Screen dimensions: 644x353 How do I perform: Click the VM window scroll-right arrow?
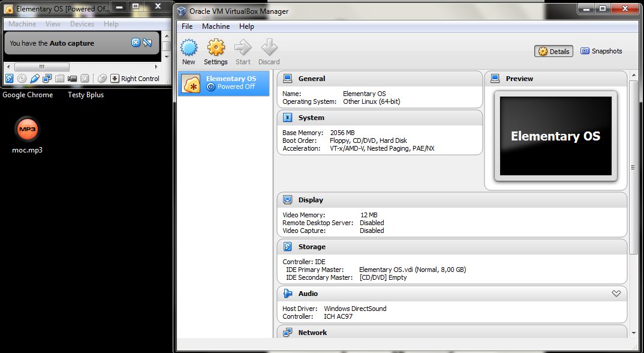pyautogui.click(x=156, y=67)
